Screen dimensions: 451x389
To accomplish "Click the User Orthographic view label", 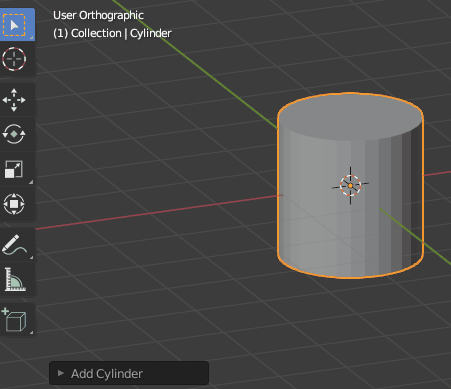I will (x=98, y=15).
